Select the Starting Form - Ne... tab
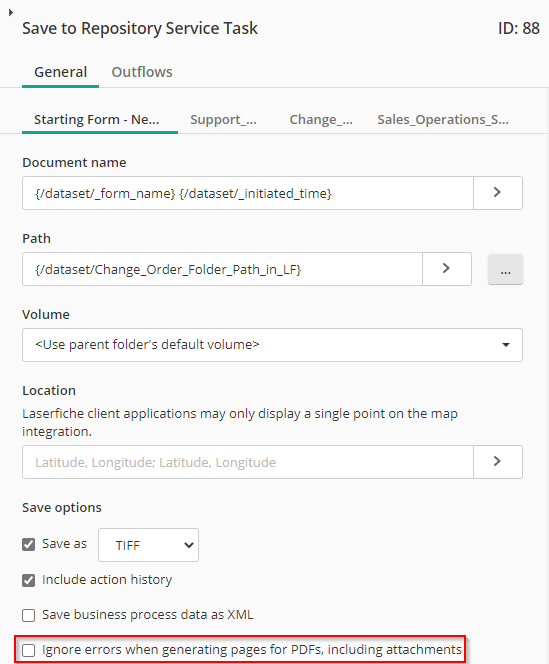Image resolution: width=549 pixels, height=664 pixels. click(x=97, y=120)
